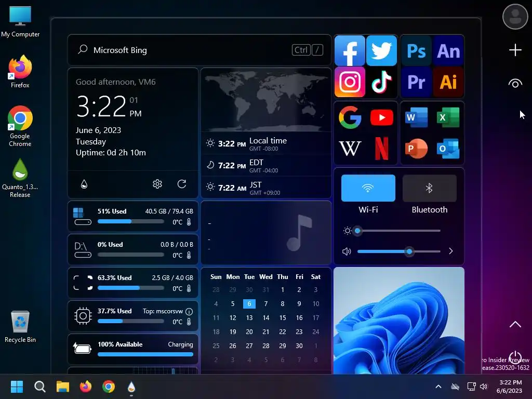
Task: Open the Twitter shortcut tile
Action: click(382, 50)
